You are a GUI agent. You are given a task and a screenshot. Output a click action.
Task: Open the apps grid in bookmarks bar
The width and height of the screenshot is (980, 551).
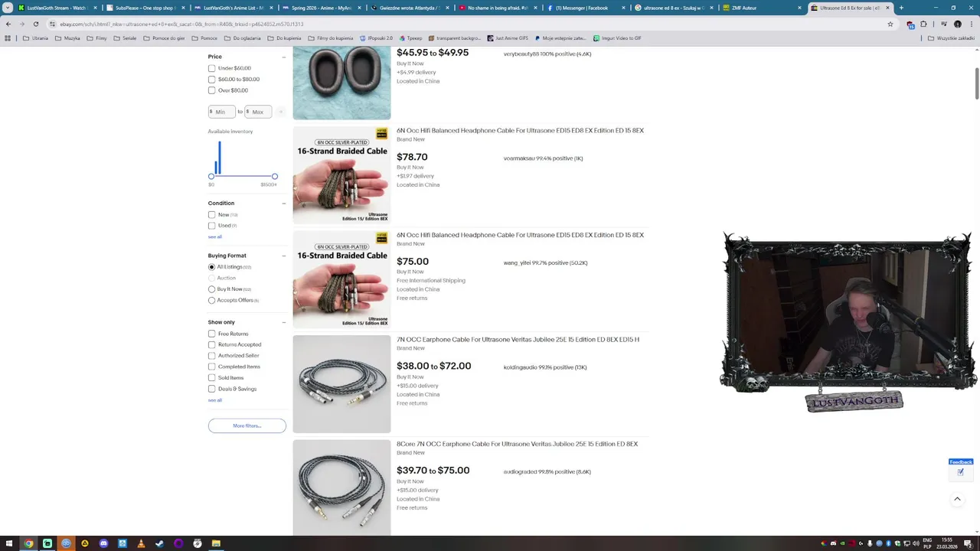coord(8,37)
